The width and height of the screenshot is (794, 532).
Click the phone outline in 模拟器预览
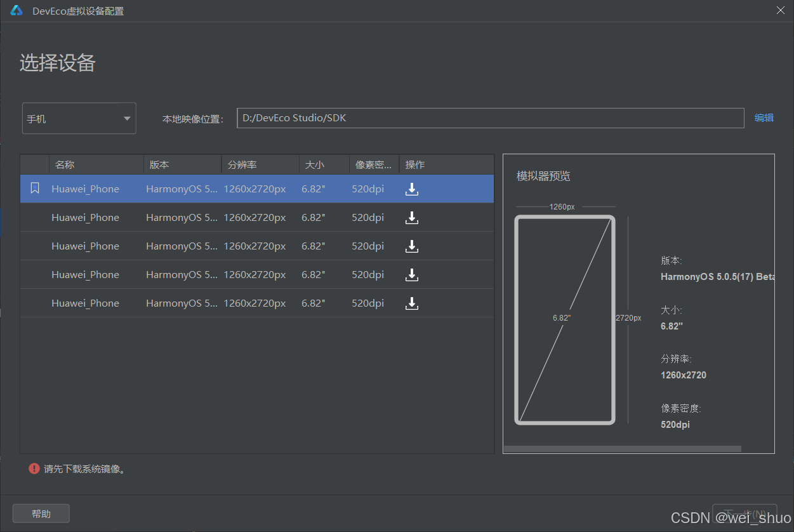pyautogui.click(x=565, y=320)
